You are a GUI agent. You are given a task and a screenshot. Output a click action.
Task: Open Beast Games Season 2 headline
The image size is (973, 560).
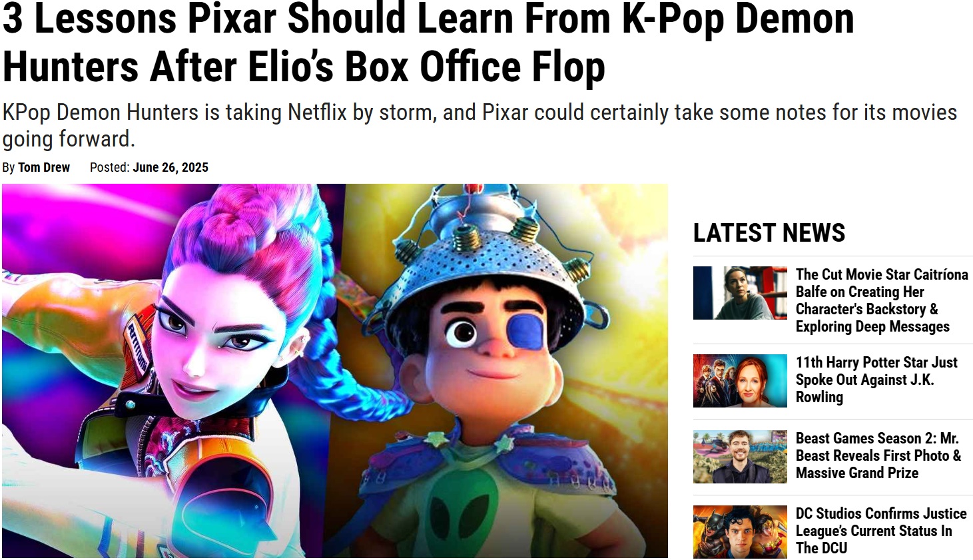[878, 455]
